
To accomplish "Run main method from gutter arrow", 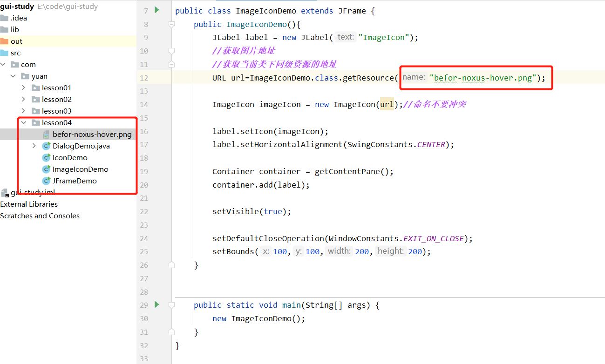I will click(x=157, y=304).
